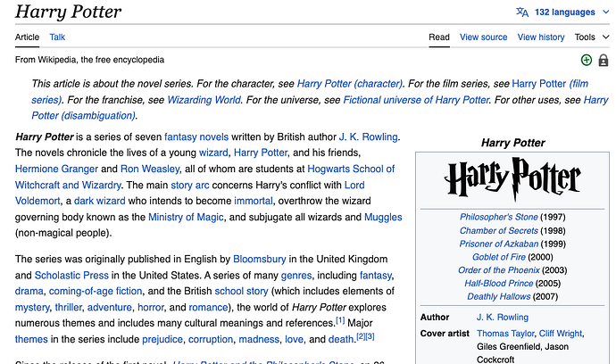Viewport: 616px width, 364px height.
Task: Click the language translation icon
Action: pyautogui.click(x=522, y=12)
